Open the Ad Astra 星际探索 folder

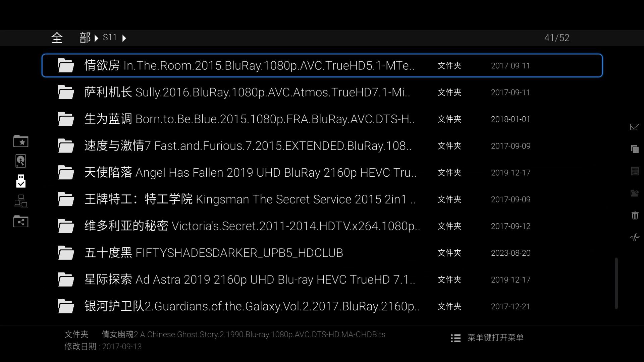(x=250, y=280)
